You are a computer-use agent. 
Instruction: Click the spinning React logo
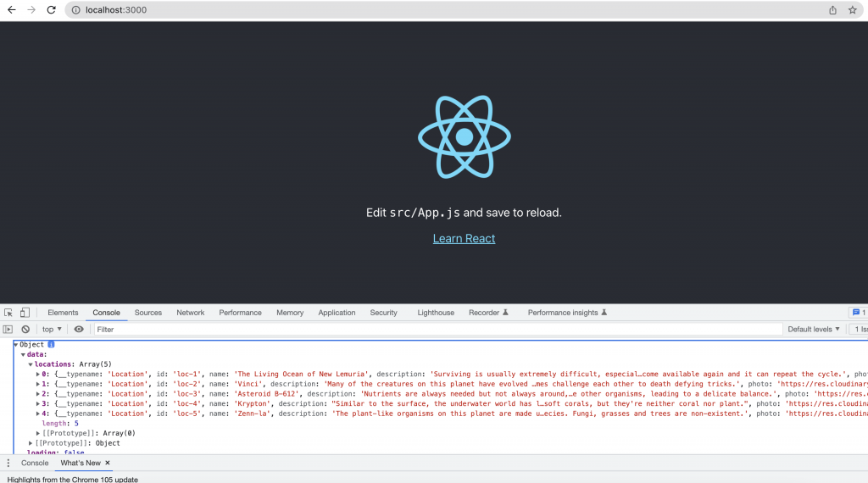(x=464, y=136)
